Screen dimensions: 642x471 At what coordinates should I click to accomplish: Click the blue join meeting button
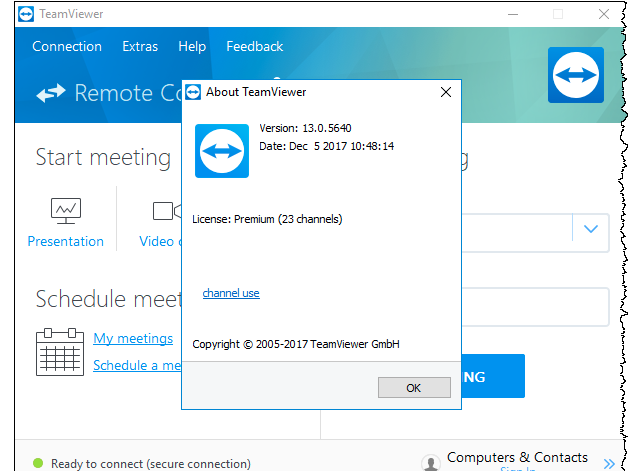pyautogui.click(x=493, y=376)
